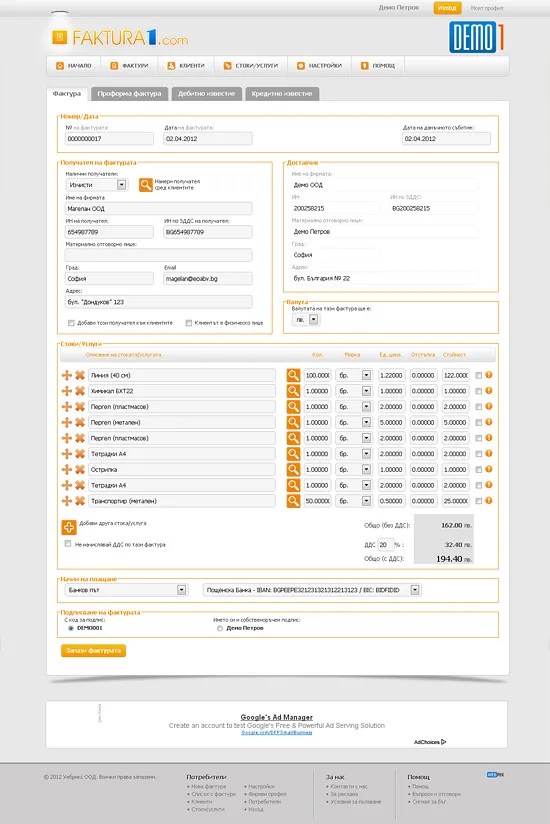550x824 pixels.
Task: Click the find recipient magnifier icon
Action: pos(146,184)
